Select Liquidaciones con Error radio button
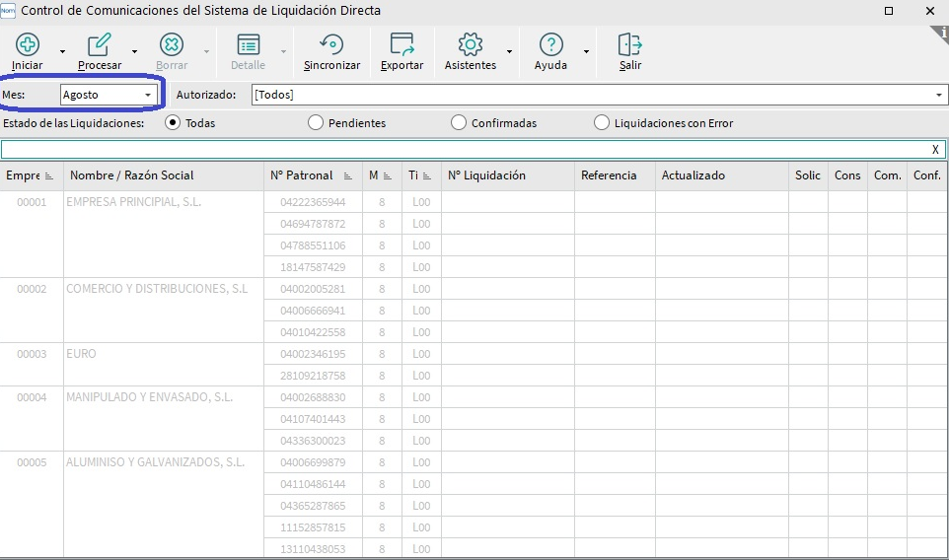The width and height of the screenshot is (949, 560). pos(601,123)
